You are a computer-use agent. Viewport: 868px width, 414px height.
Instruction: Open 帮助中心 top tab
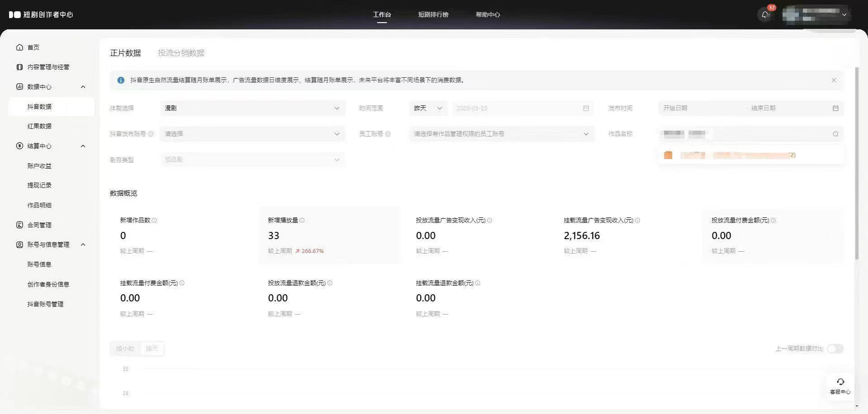(x=488, y=14)
